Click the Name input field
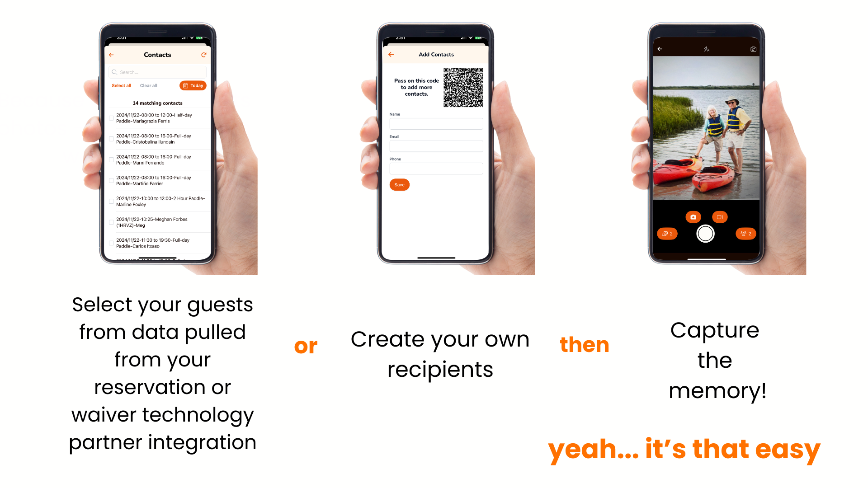 click(x=436, y=123)
